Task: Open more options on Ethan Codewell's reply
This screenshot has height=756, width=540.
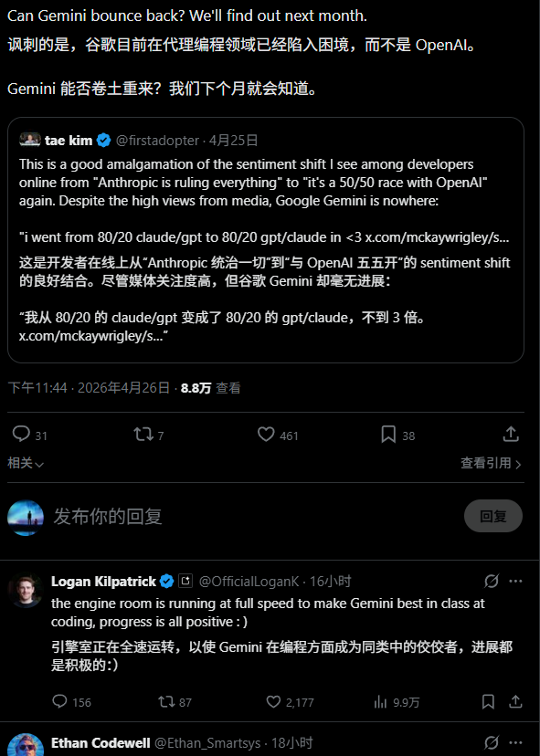Action: (x=515, y=742)
